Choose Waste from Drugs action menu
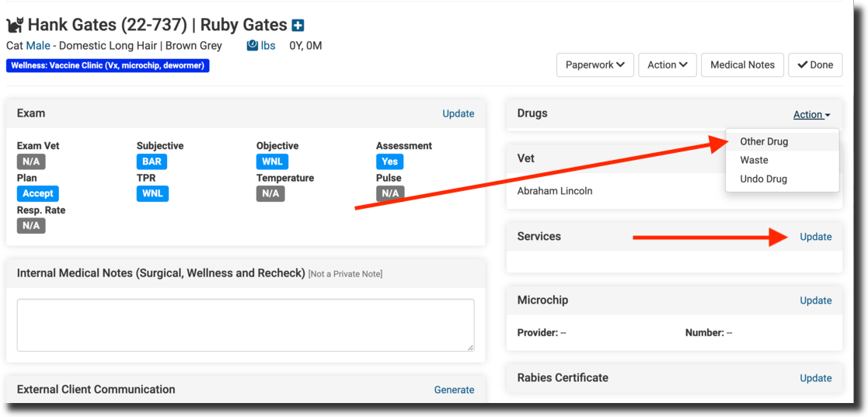Viewport: 868px width, 417px height. pos(754,160)
